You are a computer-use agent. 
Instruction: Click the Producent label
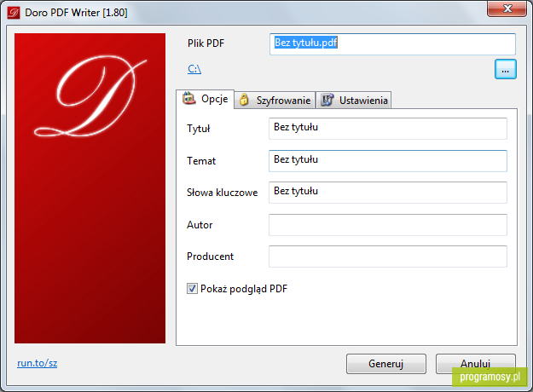pyautogui.click(x=210, y=257)
